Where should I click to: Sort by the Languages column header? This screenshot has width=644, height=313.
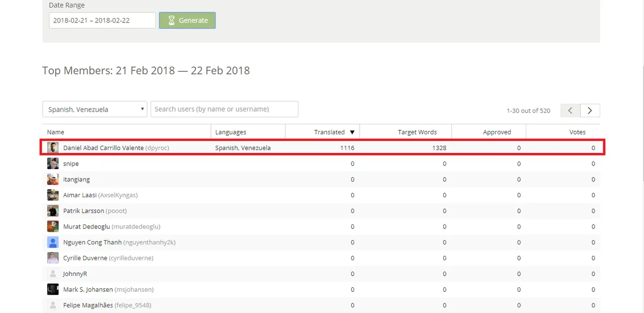point(231,132)
